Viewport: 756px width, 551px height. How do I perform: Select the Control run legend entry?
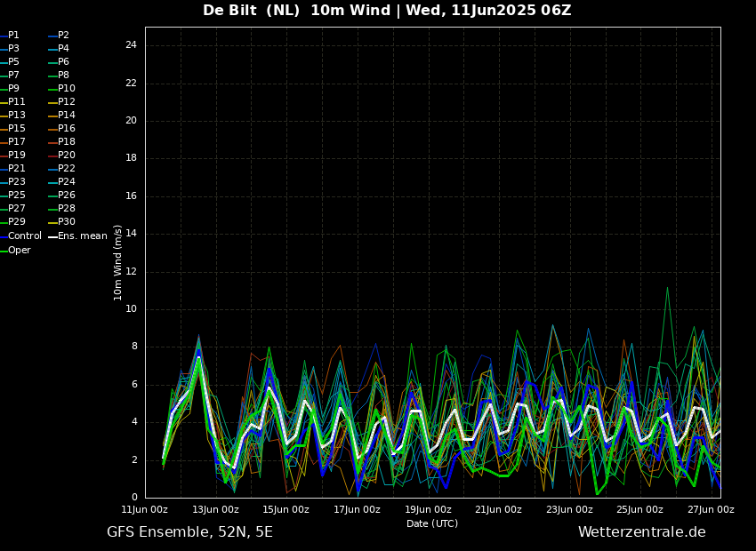24,236
